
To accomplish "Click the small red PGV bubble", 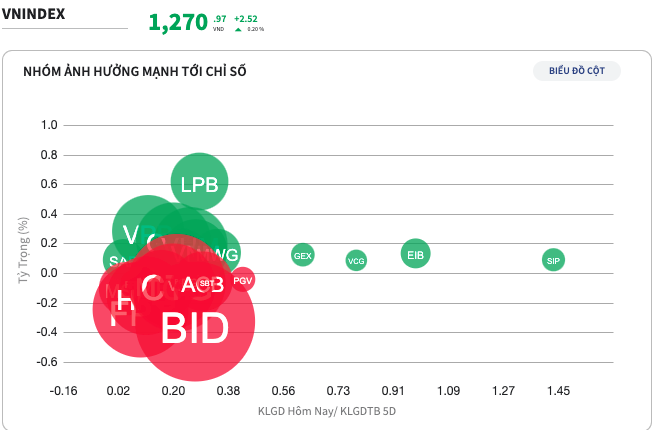I will (x=243, y=281).
